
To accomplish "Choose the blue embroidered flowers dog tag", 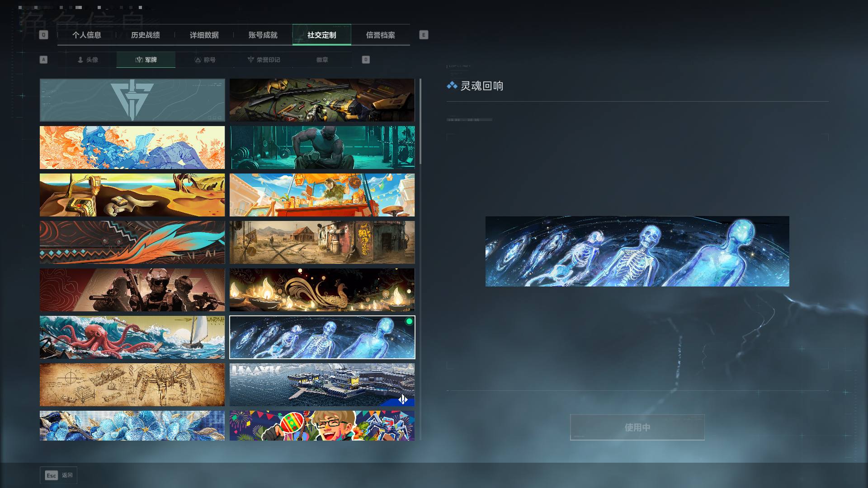I will 132,425.
